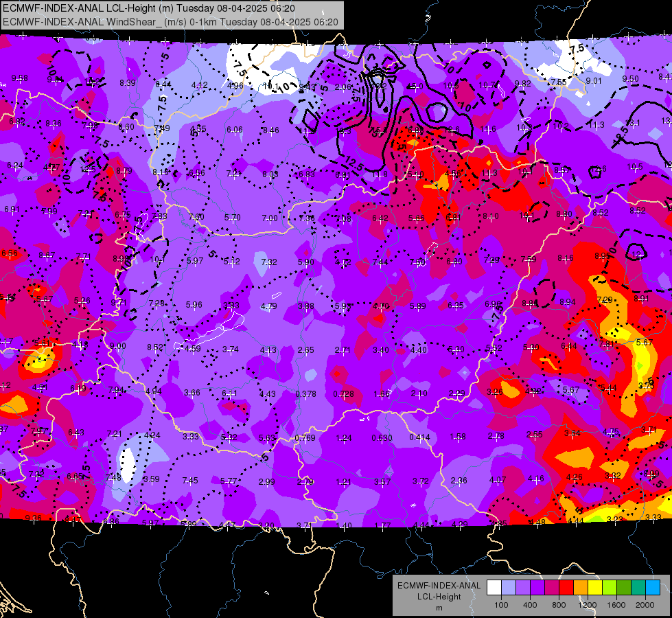Click the legend value 2000
This screenshot has width=672, height=618.
tap(645, 605)
